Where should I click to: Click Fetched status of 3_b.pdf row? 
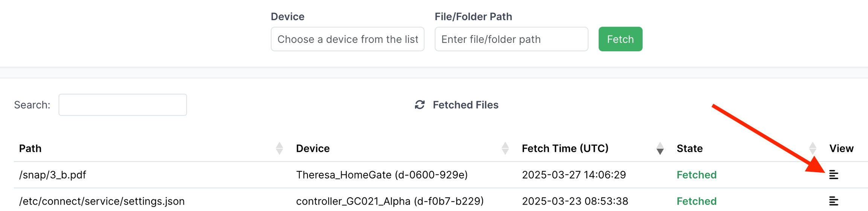696,175
